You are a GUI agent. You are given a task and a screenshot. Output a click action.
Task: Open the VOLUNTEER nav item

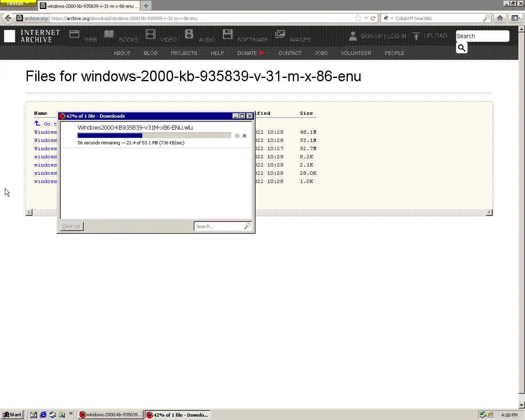(x=356, y=53)
